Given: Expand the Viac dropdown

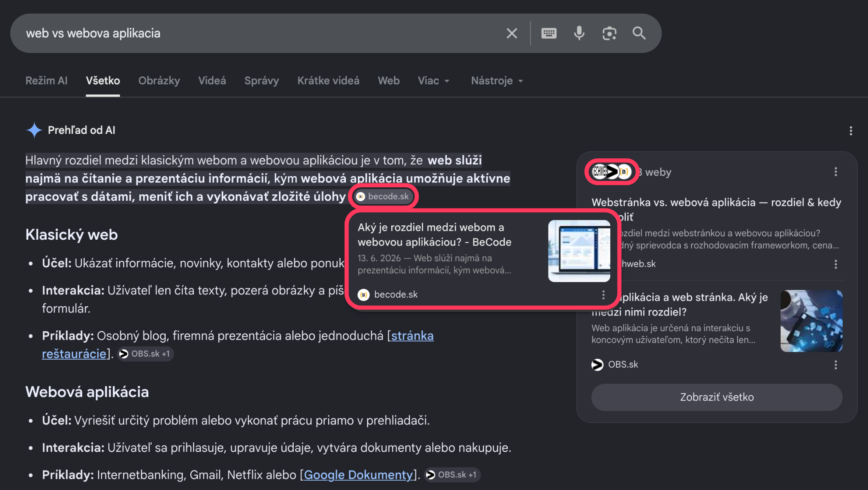Looking at the screenshot, I should point(434,80).
